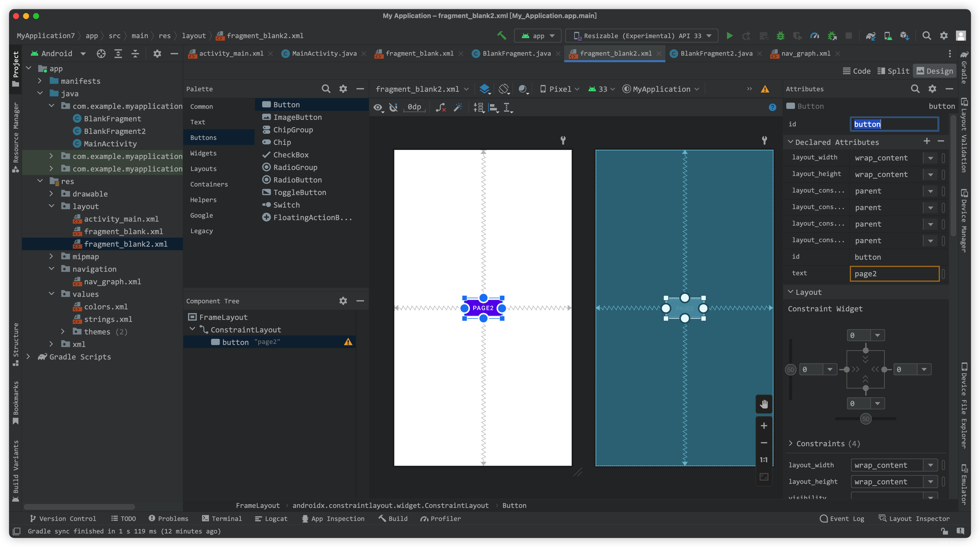The width and height of the screenshot is (980, 547).
Task: Toggle night mode icon in design toolbar
Action: [524, 89]
